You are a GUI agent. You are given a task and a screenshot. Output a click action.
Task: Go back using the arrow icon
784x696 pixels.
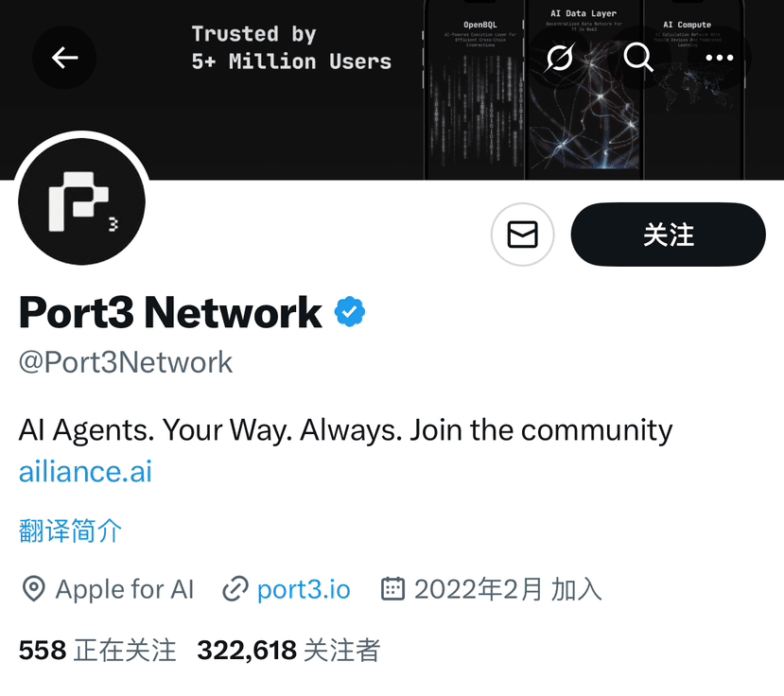pyautogui.click(x=64, y=58)
